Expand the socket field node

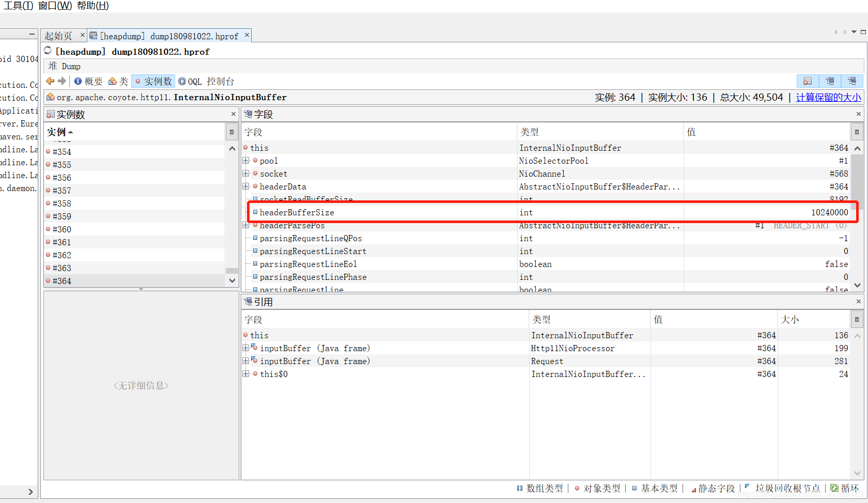[246, 174]
